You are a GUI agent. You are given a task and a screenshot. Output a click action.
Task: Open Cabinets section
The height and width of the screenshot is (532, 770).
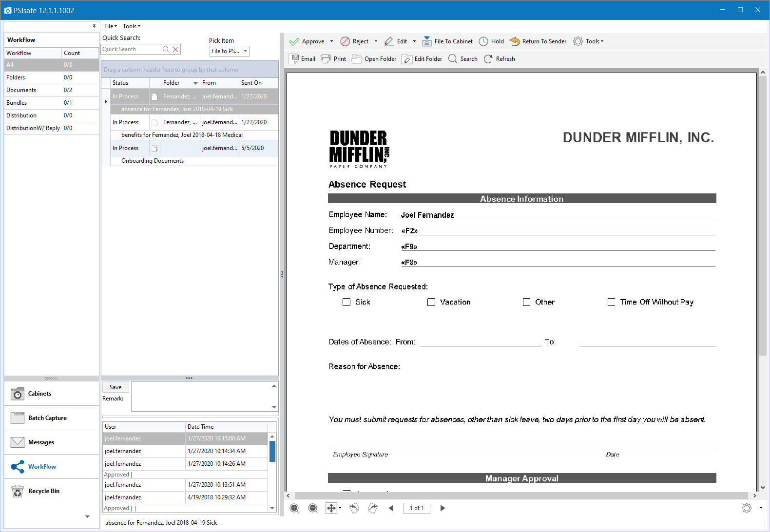[x=52, y=394]
